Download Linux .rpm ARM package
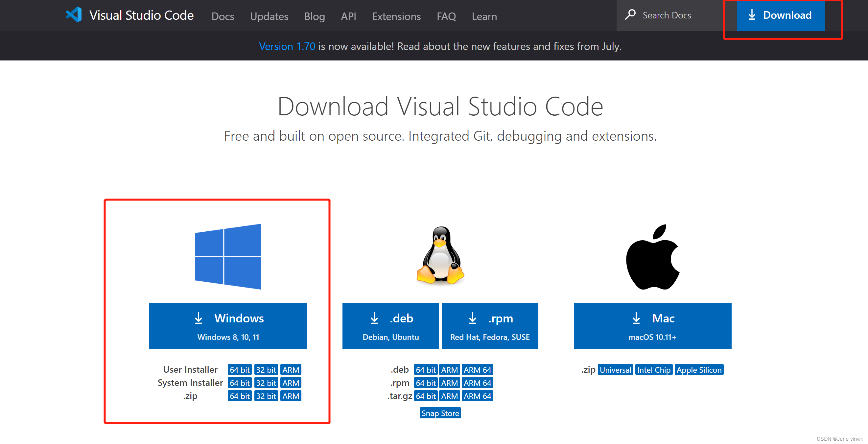This screenshot has width=868, height=444. pos(450,383)
